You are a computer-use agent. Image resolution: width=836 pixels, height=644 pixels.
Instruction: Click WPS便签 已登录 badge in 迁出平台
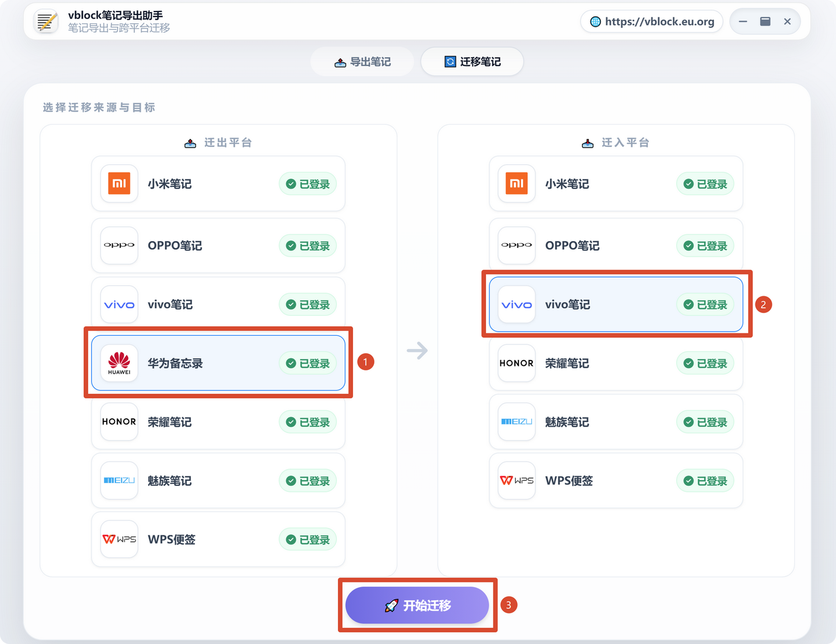click(308, 539)
